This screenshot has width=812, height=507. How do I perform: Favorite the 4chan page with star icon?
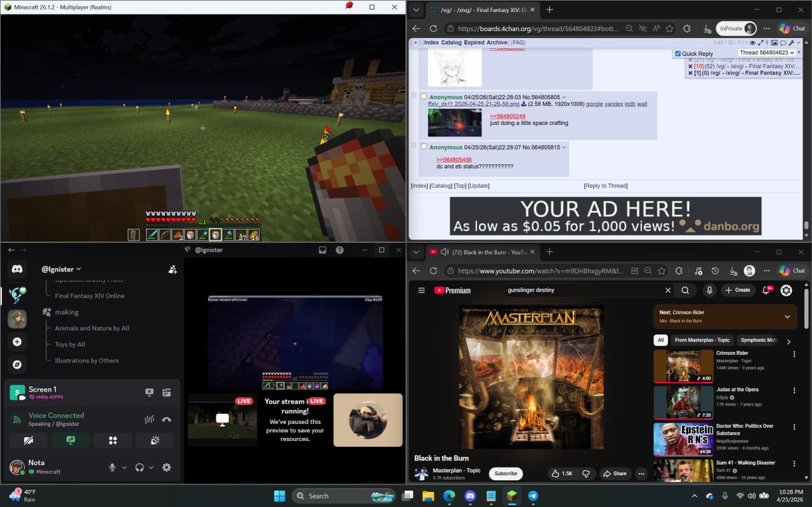pos(669,29)
